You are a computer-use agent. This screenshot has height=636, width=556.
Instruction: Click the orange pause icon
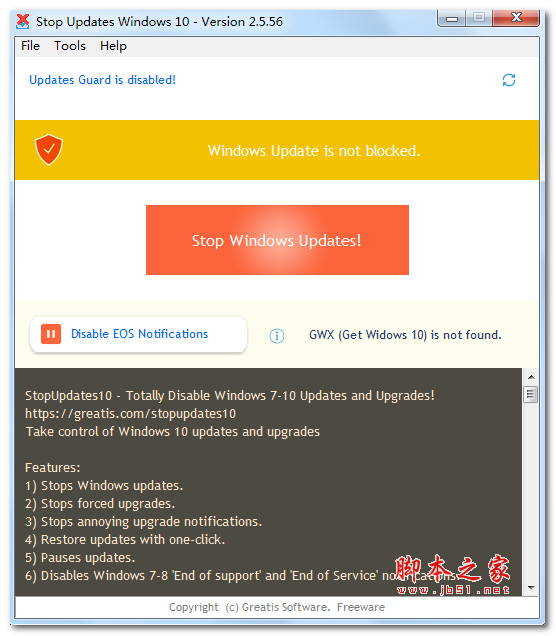tap(51, 334)
